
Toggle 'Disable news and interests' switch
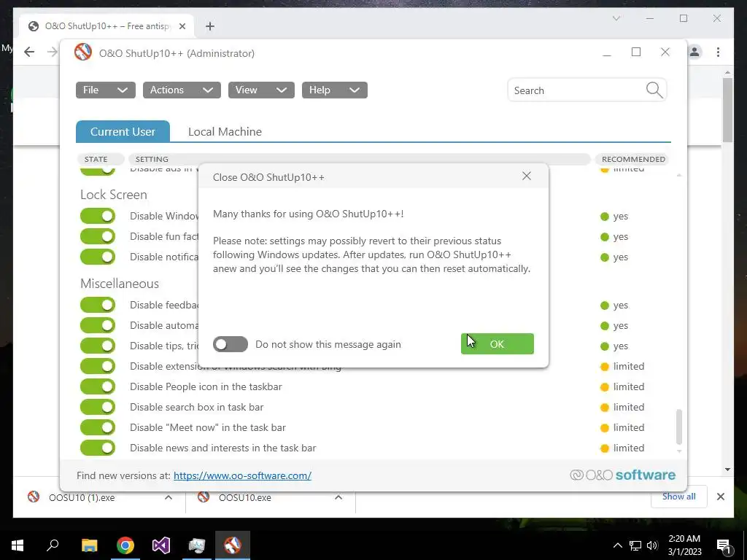[x=98, y=448]
